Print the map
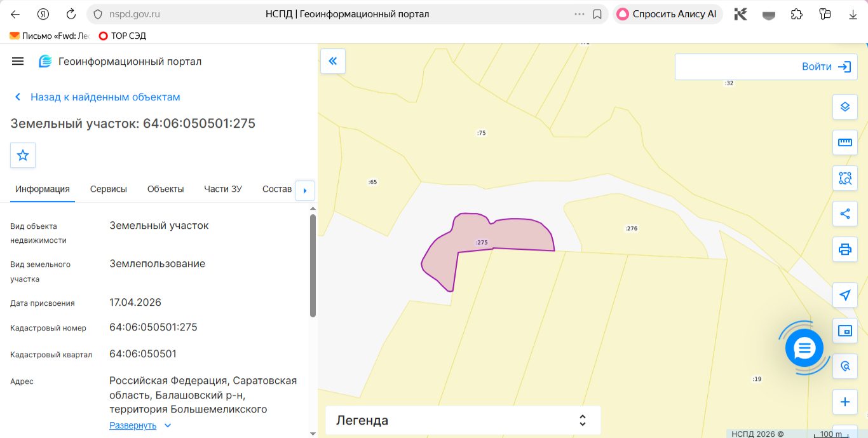The height and width of the screenshot is (438, 868). coord(844,249)
